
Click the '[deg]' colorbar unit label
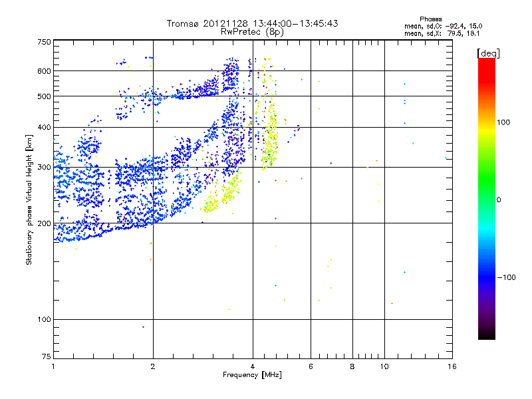[488, 53]
